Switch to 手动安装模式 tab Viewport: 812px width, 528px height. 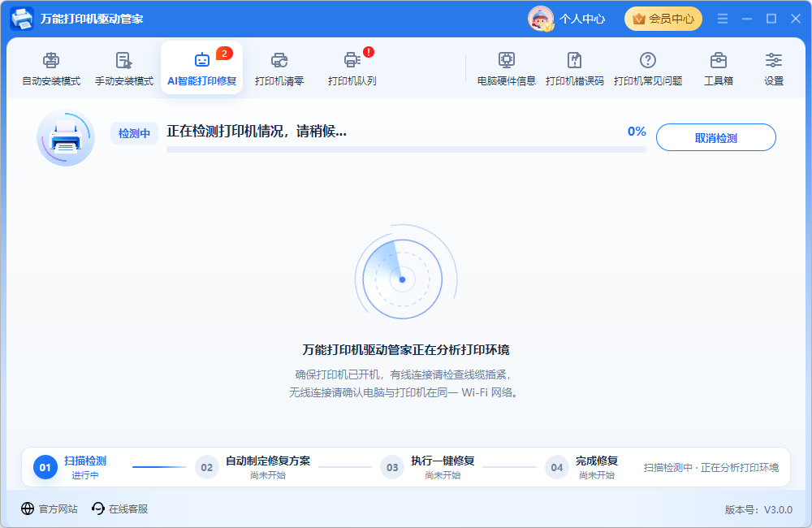tap(123, 68)
